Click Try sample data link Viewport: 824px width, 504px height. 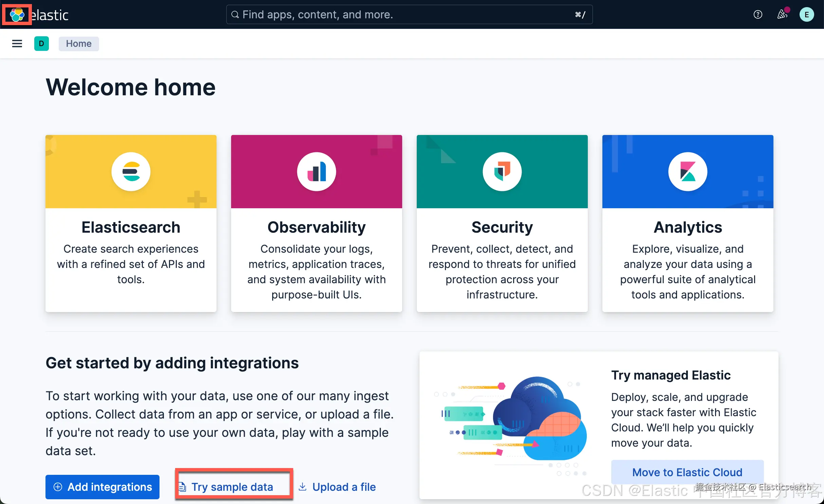(x=232, y=487)
